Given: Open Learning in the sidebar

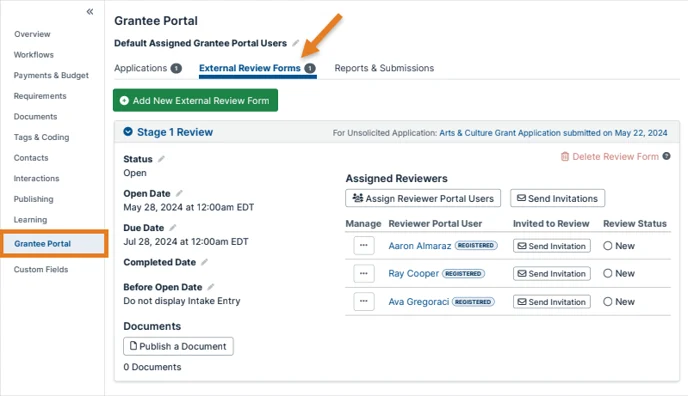Looking at the screenshot, I should point(30,220).
